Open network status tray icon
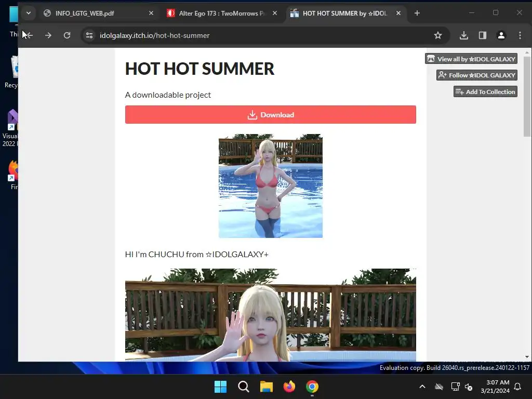 pos(455,387)
